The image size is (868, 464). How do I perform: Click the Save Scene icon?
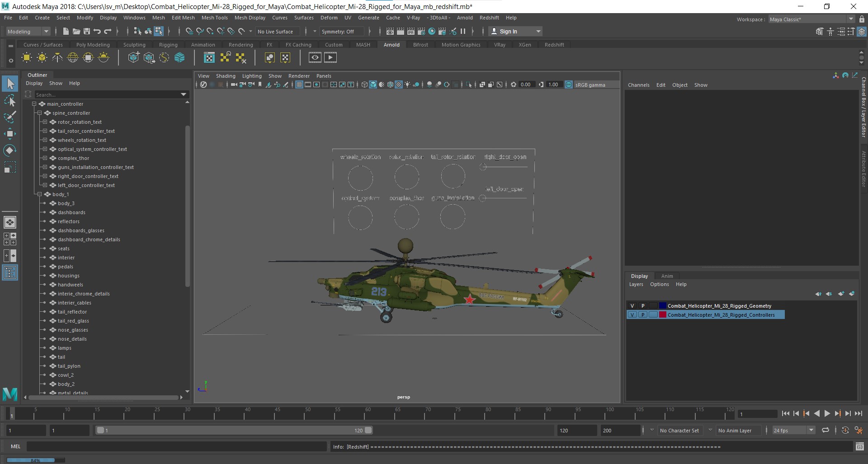(87, 31)
